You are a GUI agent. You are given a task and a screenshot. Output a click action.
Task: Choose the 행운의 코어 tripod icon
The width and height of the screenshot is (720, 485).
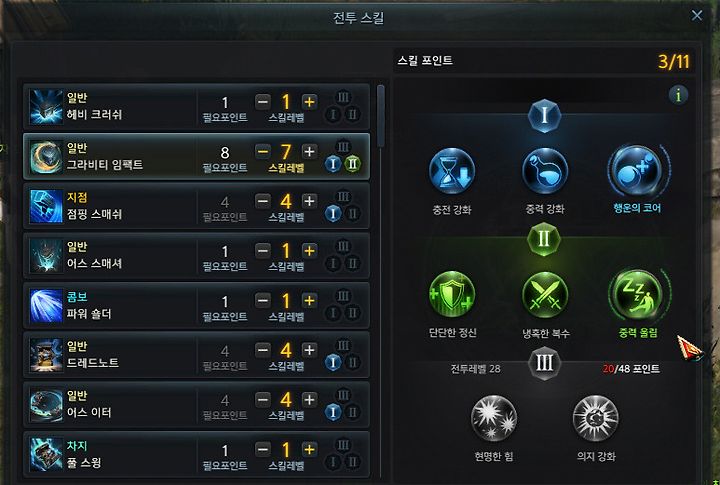[x=637, y=171]
